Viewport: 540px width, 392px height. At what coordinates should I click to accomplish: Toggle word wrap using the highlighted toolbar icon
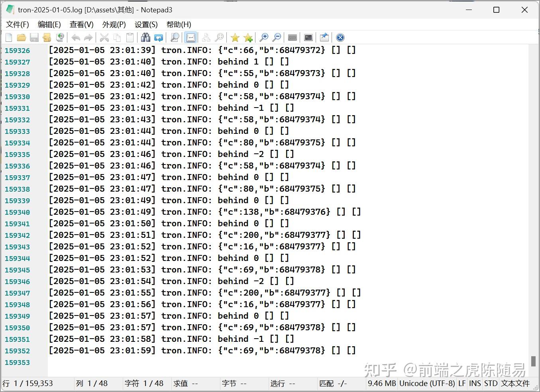point(190,37)
